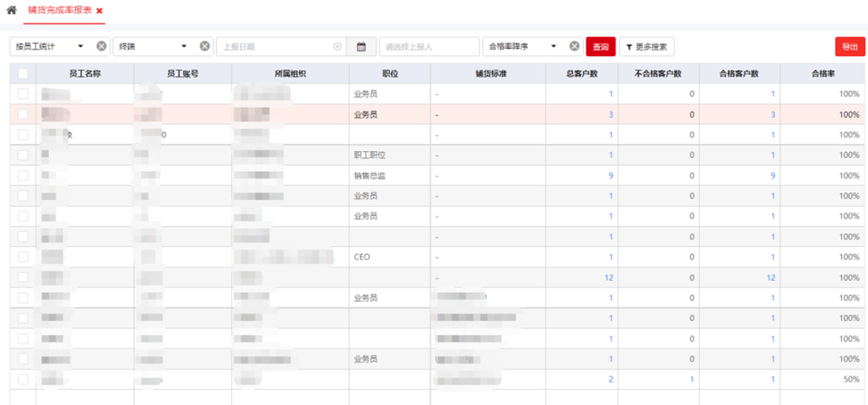The width and height of the screenshot is (868, 405).
Task: Focus the 请选择上报人 input field
Action: (428, 47)
